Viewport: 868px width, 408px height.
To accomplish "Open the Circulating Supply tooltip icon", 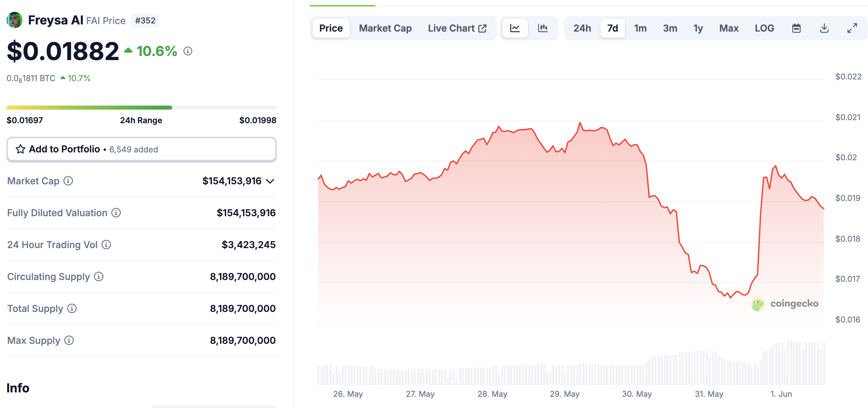I will [98, 277].
